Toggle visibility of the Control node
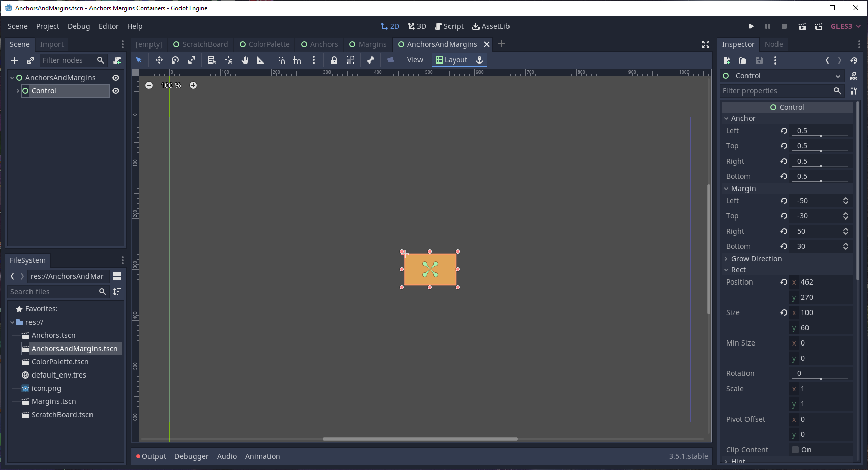This screenshot has height=470, width=868. click(116, 91)
